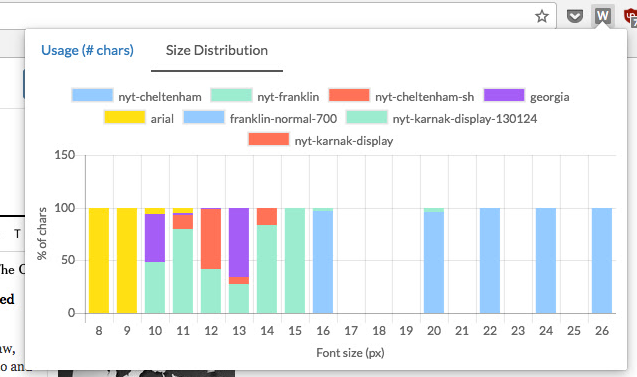Open the red shield extension icon
Viewport: 637px width, 377px height.
click(630, 17)
